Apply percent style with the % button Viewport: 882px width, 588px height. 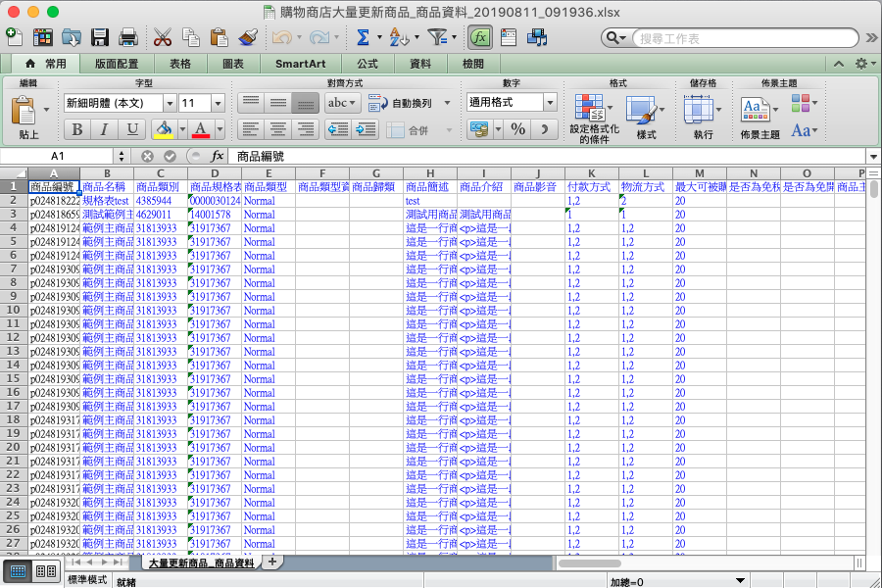518,130
